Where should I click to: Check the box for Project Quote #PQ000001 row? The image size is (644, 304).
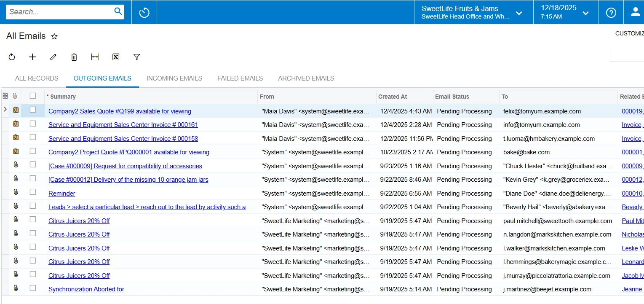(33, 151)
